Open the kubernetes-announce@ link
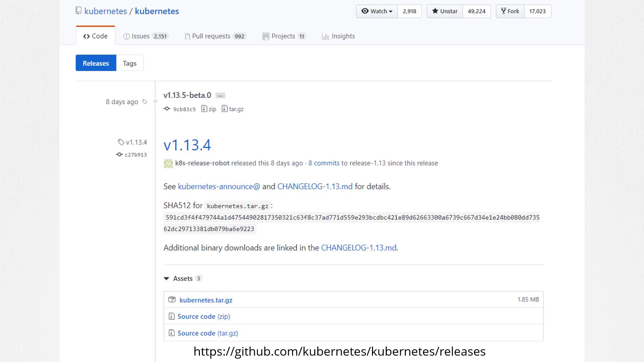This screenshot has height=362, width=644. coord(219,186)
